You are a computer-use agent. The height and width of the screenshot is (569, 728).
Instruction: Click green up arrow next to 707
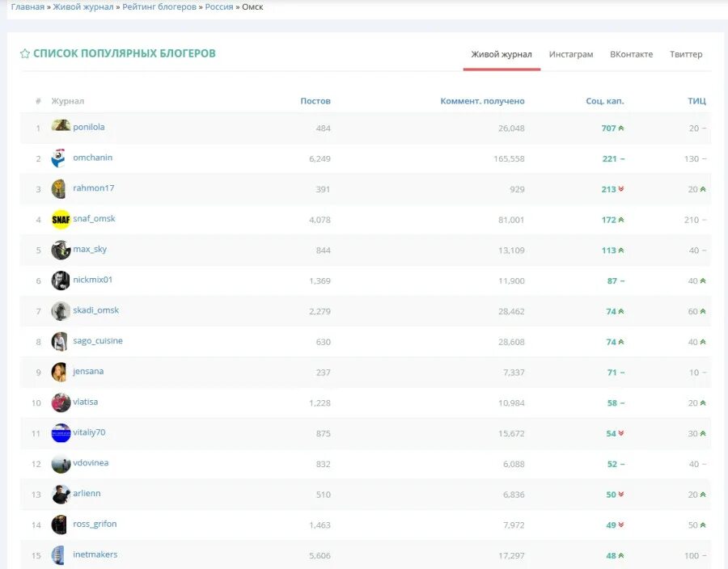coord(621,128)
